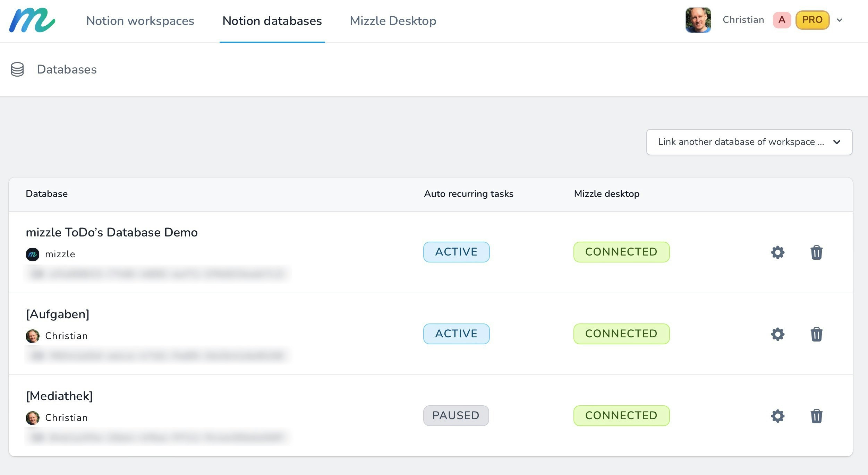Click the Databases page heading

click(67, 69)
